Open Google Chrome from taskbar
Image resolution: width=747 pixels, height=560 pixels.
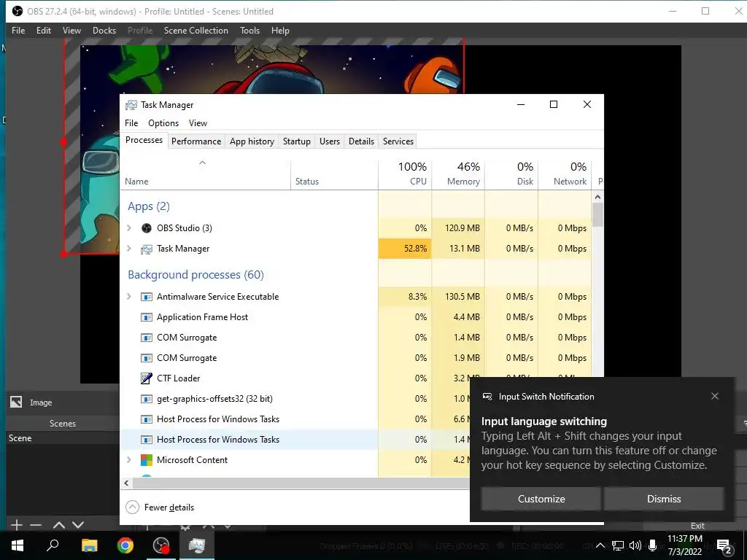click(x=125, y=545)
